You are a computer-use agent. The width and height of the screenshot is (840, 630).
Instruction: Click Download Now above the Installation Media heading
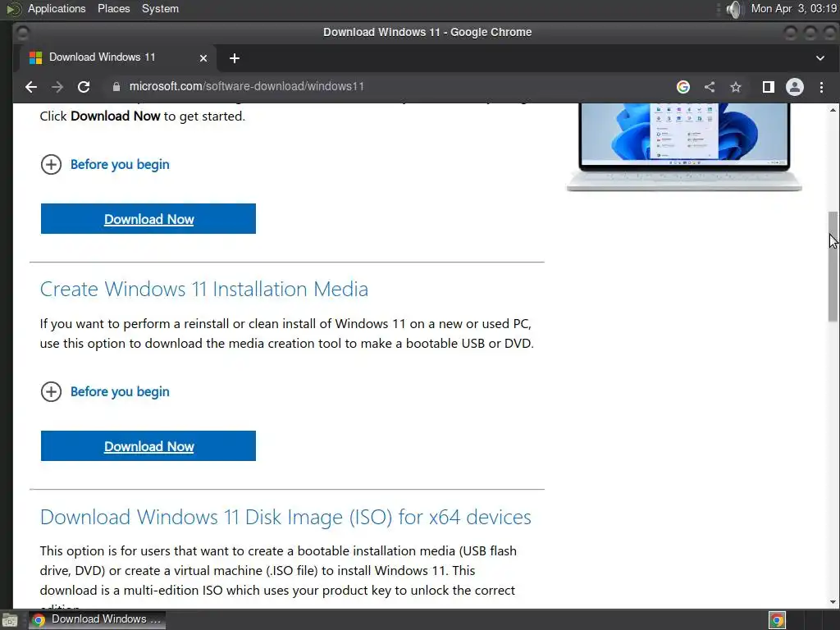click(x=148, y=218)
